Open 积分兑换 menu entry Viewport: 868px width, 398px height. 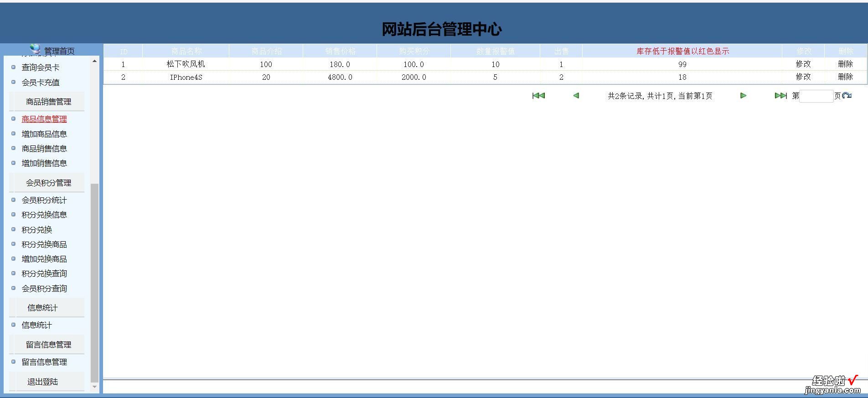click(x=37, y=230)
